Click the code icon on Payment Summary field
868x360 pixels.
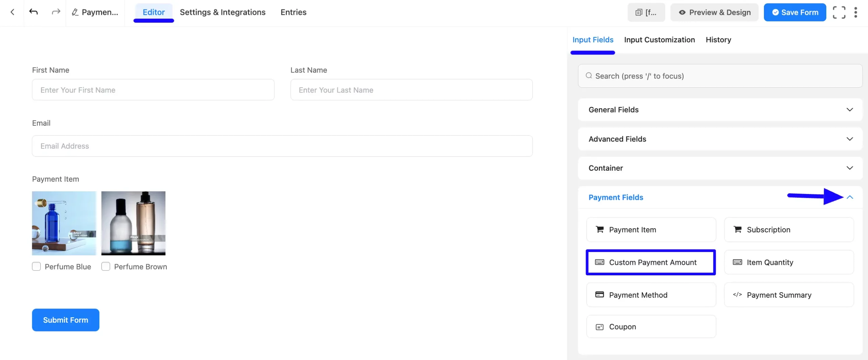(x=736, y=295)
